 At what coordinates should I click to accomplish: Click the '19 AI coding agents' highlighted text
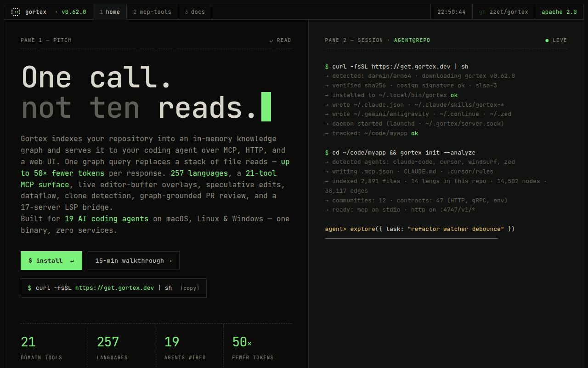[107, 218]
